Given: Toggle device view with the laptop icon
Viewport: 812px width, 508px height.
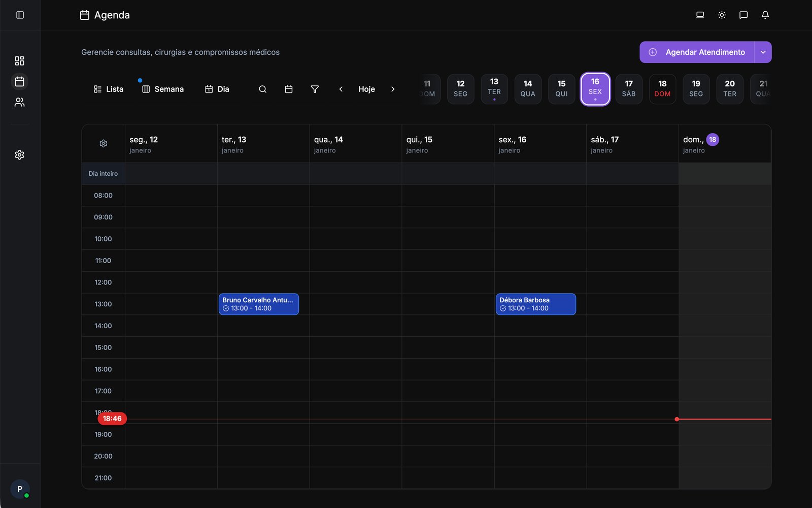Looking at the screenshot, I should tap(700, 15).
